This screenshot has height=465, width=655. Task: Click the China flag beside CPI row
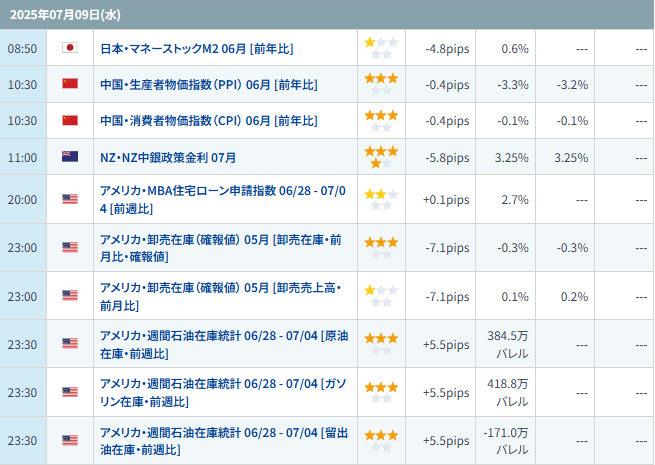(70, 120)
